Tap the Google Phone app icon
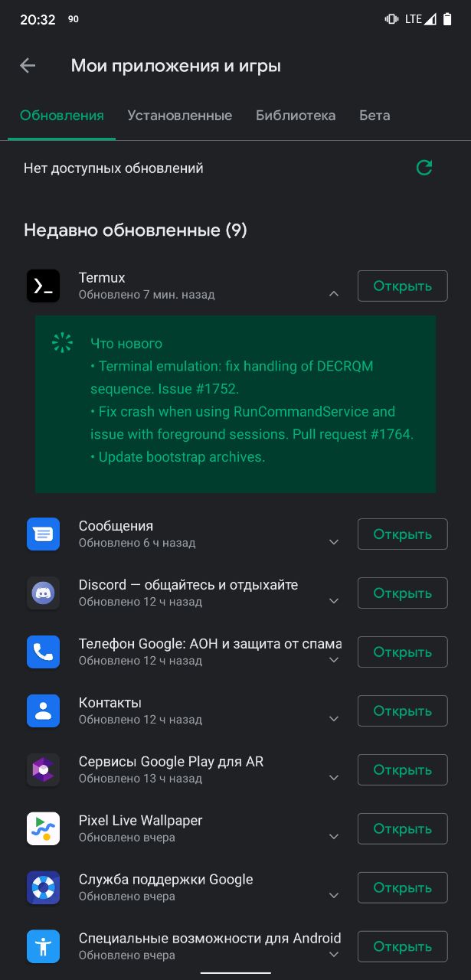This screenshot has height=980, width=471. click(43, 652)
